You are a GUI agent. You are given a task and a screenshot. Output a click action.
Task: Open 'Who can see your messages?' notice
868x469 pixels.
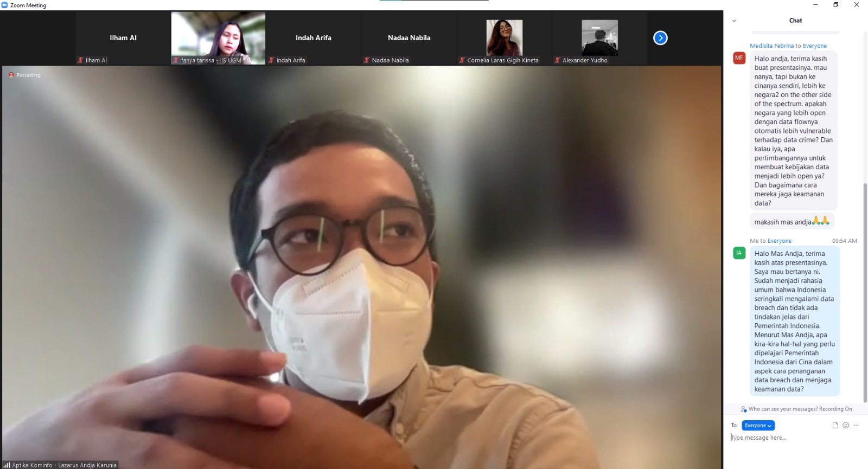pyautogui.click(x=796, y=409)
